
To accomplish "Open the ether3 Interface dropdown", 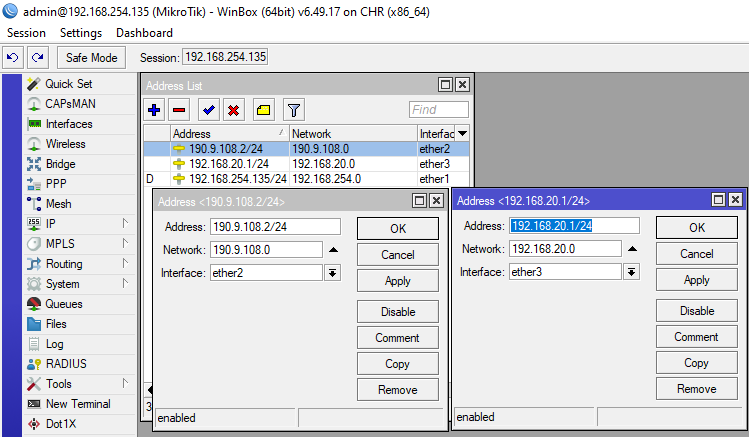I will coord(631,272).
